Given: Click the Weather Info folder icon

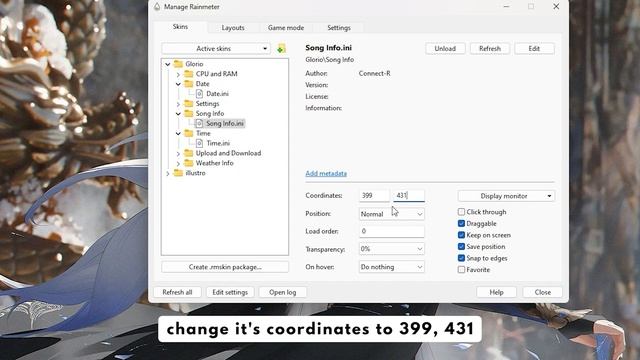Looking at the screenshot, I should pyautogui.click(x=189, y=163).
